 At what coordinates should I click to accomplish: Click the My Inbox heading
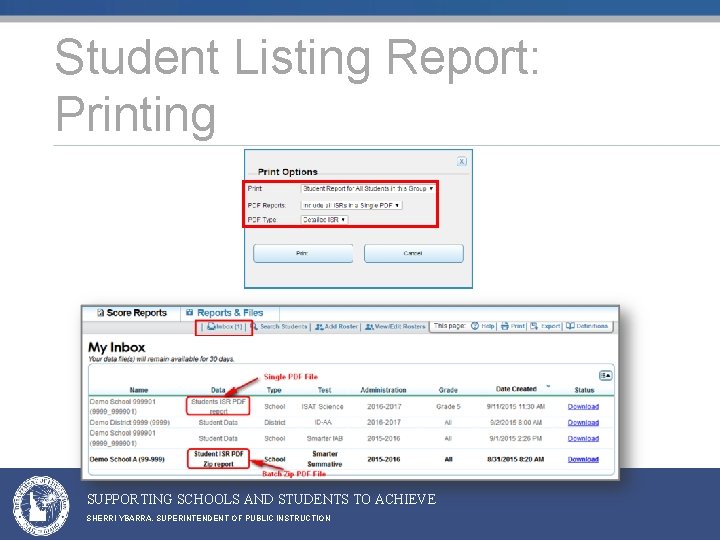pyautogui.click(x=117, y=347)
